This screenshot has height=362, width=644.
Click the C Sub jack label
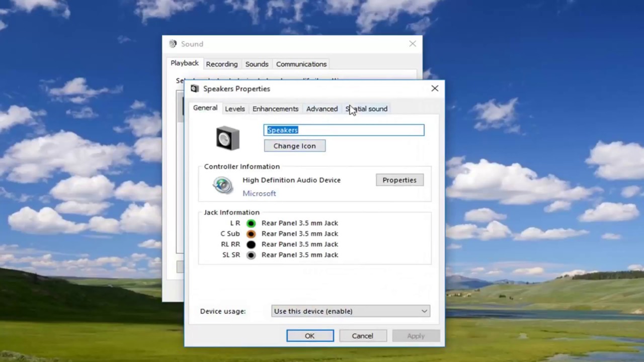click(x=230, y=234)
